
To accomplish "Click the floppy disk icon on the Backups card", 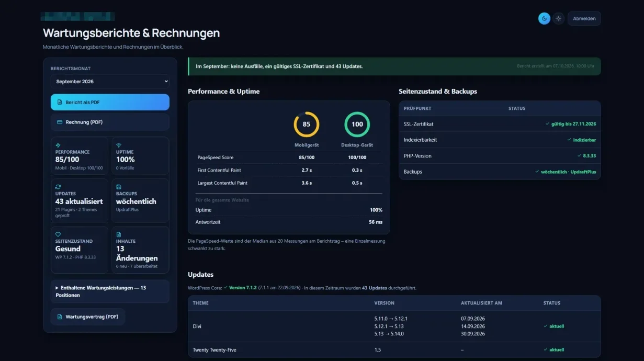I will [x=119, y=187].
